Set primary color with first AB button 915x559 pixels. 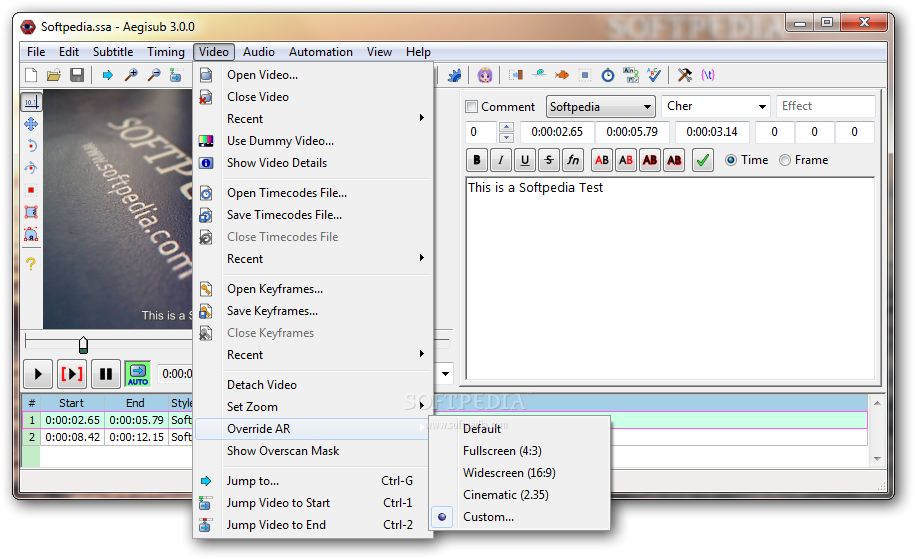coord(602,160)
